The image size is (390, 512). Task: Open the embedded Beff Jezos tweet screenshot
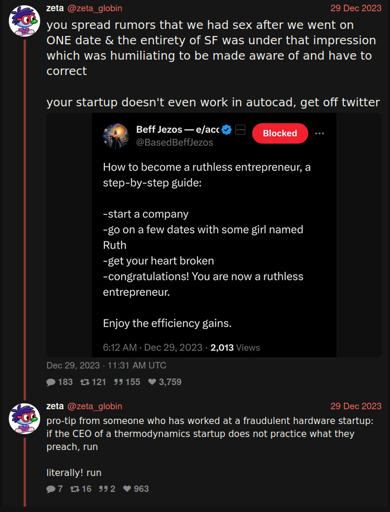coord(214,235)
